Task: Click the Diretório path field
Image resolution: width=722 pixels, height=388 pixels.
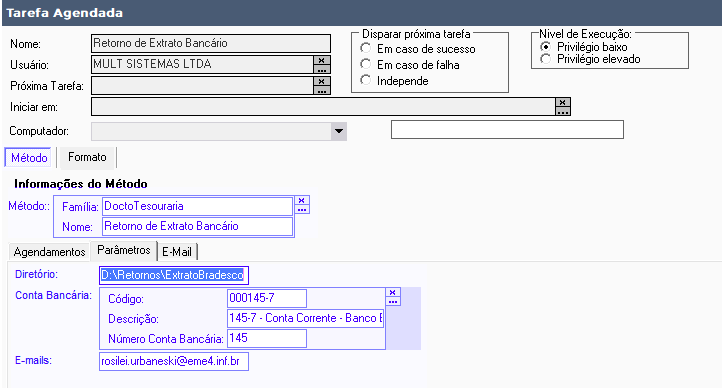Action: 174,275
